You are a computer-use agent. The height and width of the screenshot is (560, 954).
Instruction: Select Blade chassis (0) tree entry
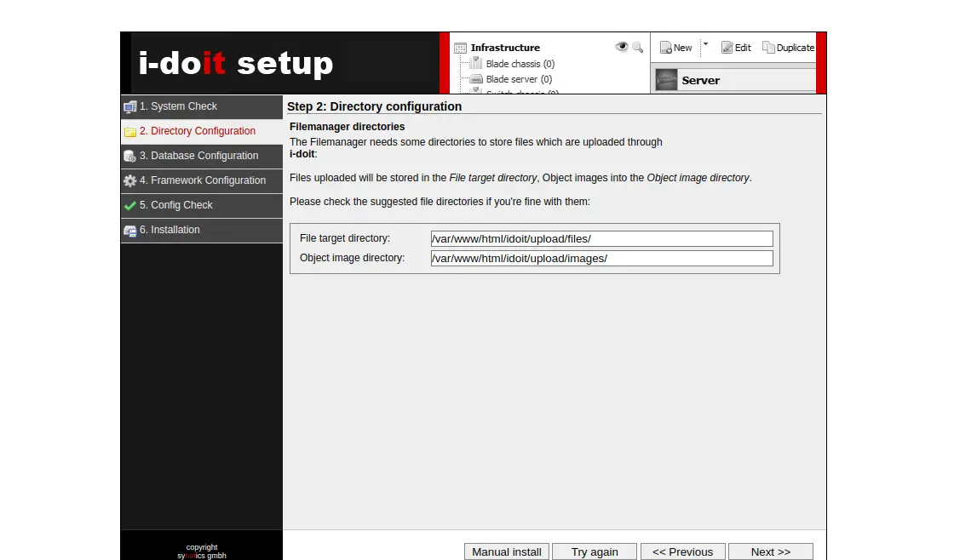click(520, 64)
